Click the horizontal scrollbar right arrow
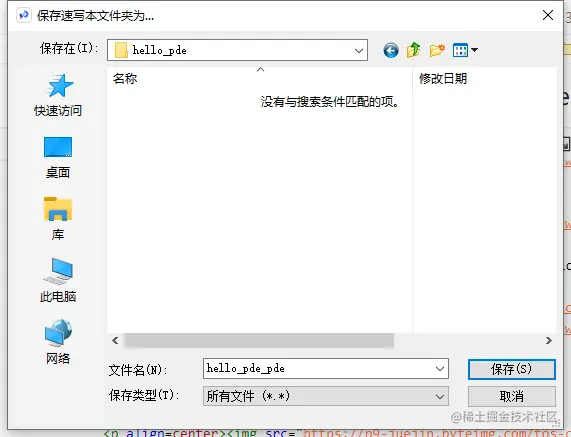Screen dimensions: 571x437 click(x=549, y=340)
